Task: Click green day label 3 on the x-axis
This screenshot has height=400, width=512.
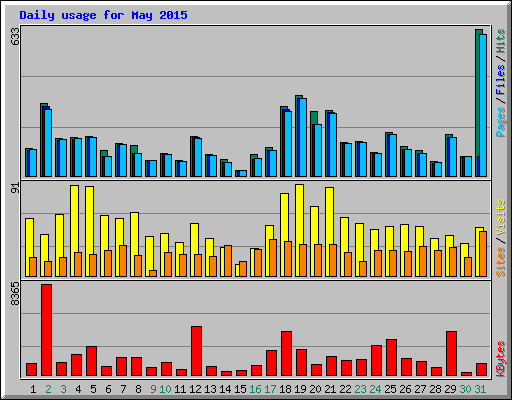Action: pos(63,389)
